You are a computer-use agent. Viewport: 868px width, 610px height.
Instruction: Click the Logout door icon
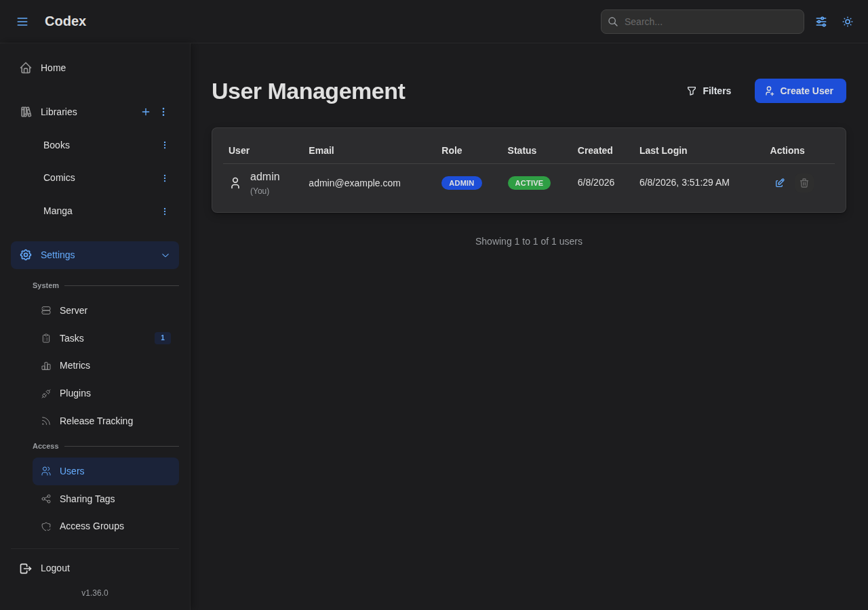(26, 569)
